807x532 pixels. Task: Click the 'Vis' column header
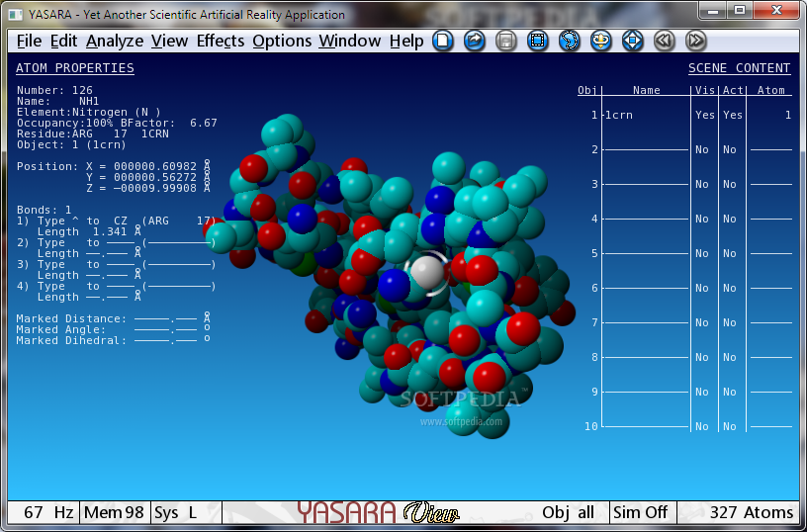pyautogui.click(x=704, y=90)
